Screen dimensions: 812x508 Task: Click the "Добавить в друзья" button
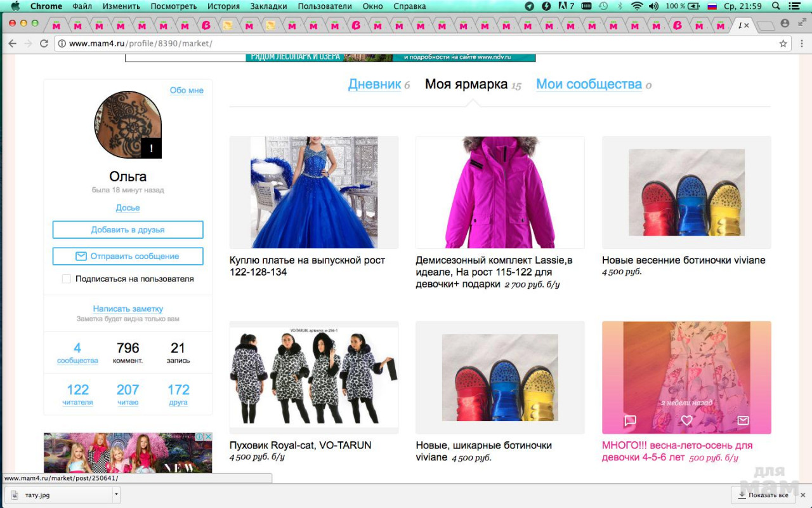128,230
